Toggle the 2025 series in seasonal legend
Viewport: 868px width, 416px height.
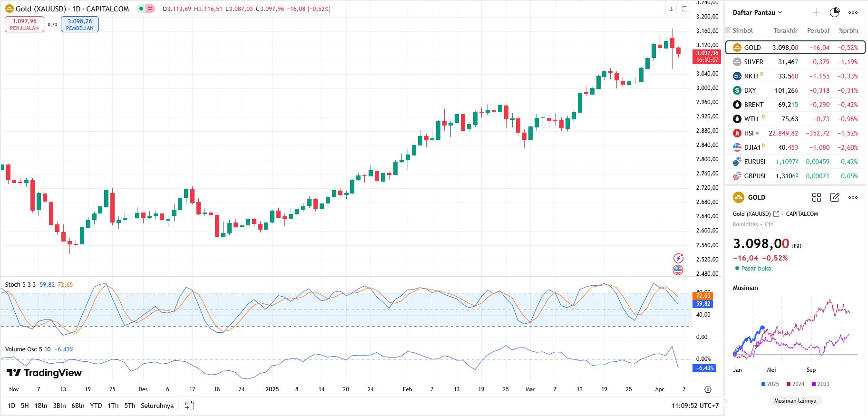(x=770, y=384)
